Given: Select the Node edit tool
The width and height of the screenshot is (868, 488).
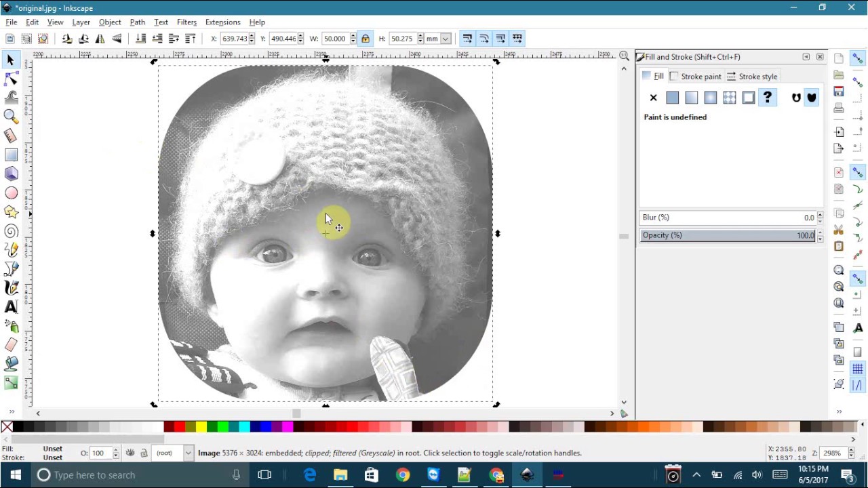Looking at the screenshot, I should (x=11, y=79).
